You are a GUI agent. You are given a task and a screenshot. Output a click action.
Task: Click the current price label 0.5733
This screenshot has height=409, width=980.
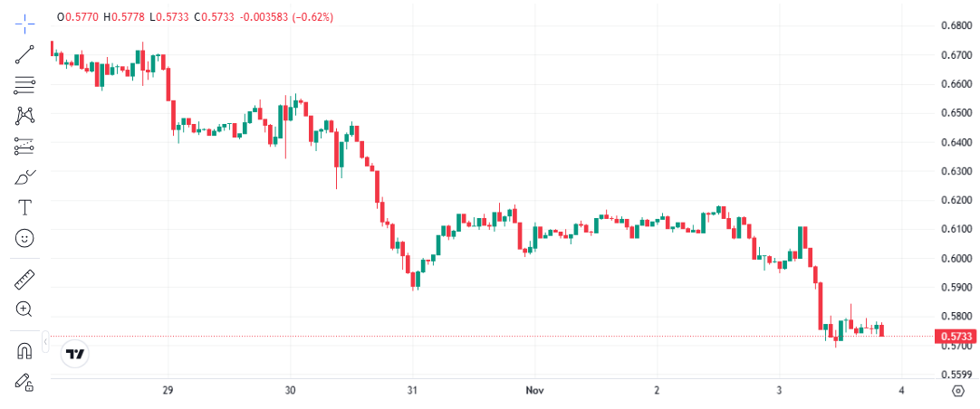click(x=953, y=337)
